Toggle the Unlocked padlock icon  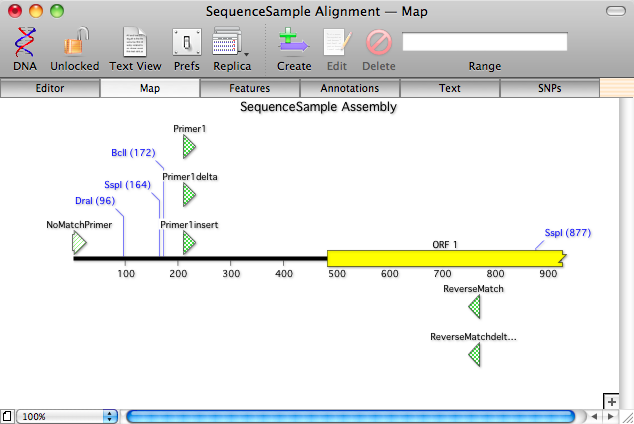click(x=75, y=43)
